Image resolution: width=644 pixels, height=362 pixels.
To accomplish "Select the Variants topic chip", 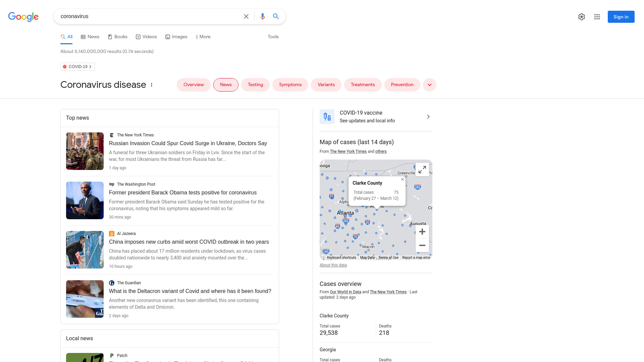I will pyautogui.click(x=326, y=85).
